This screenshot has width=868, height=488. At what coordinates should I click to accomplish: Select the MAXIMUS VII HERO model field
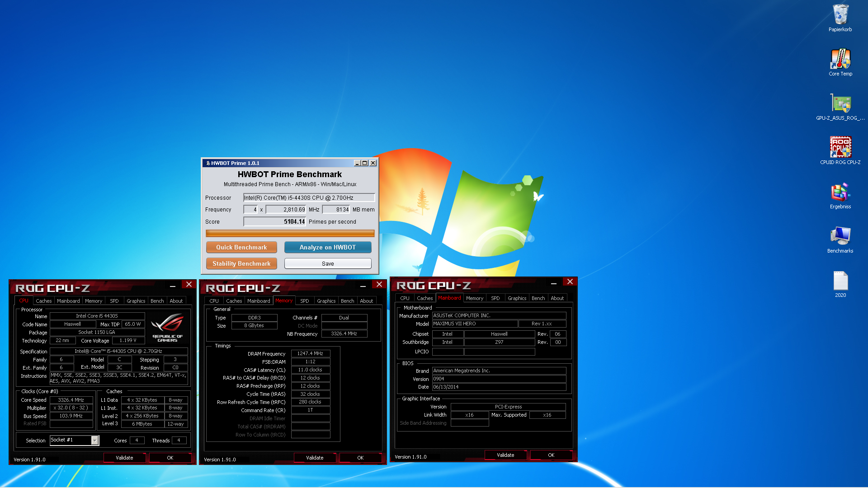tap(475, 324)
